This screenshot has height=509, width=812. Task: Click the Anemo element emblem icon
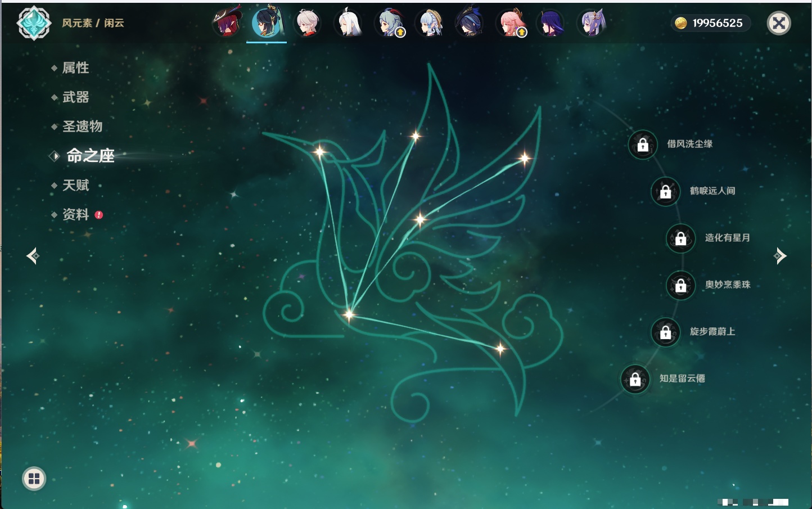[34, 23]
